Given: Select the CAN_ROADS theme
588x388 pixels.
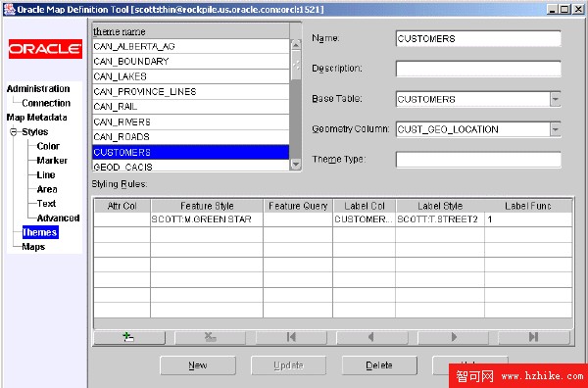Looking at the screenshot, I should point(191,137).
